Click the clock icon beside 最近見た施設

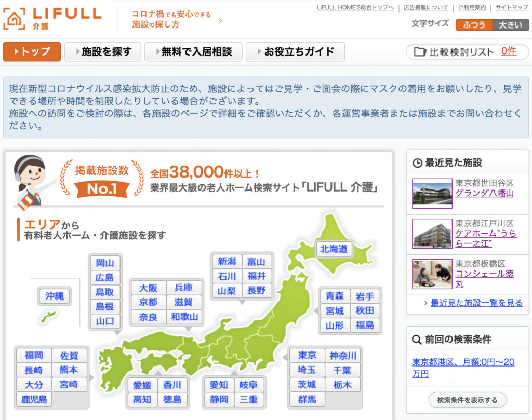(x=417, y=163)
